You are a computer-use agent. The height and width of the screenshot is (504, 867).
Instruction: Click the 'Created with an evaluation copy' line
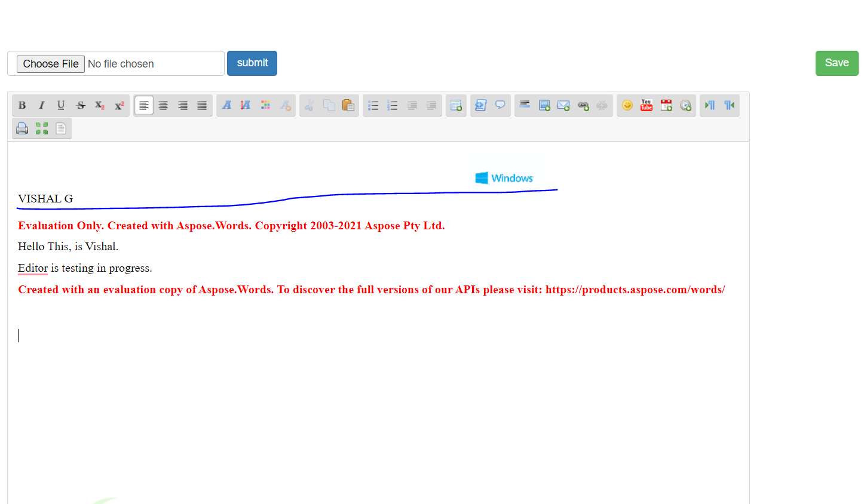pyautogui.click(x=371, y=290)
